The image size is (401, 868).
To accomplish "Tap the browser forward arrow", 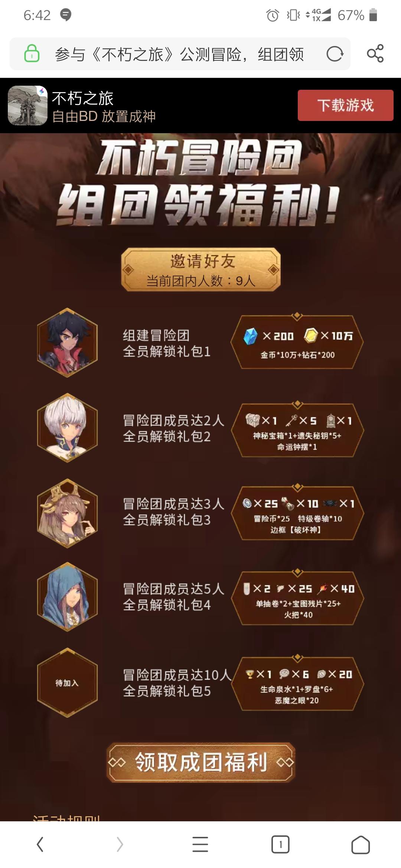I will click(x=120, y=845).
